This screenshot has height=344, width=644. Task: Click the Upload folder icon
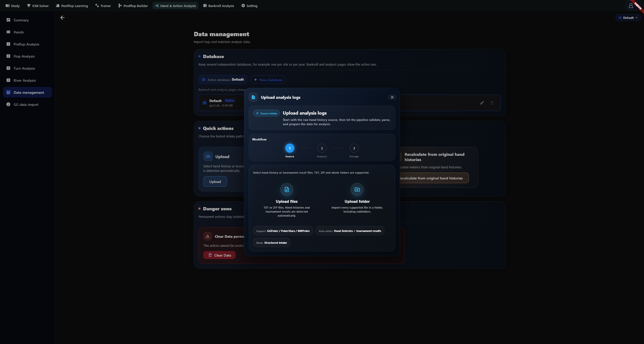coord(357,189)
